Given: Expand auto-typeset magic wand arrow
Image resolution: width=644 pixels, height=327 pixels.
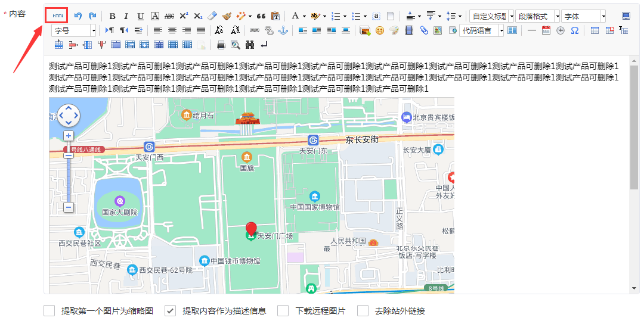Looking at the screenshot, I should coord(250,17).
